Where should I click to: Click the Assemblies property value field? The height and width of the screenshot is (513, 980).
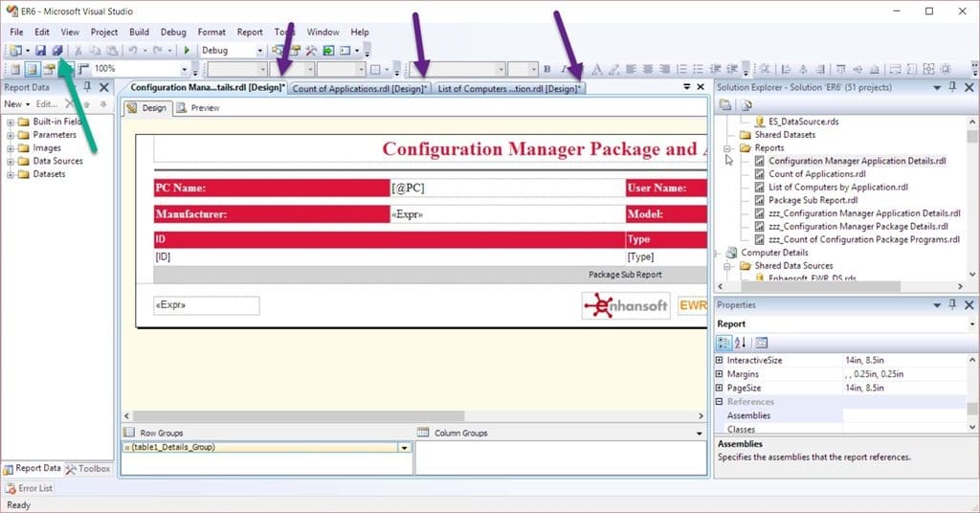click(904, 415)
